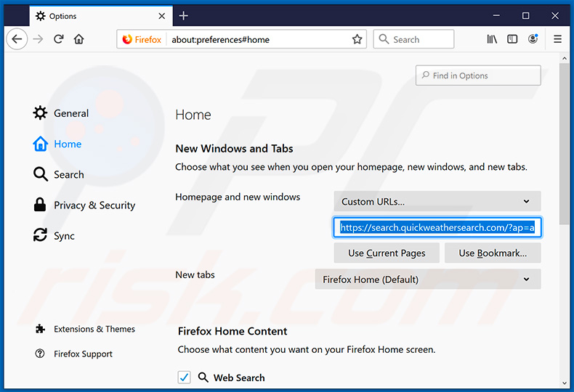Click Firefox Home Content heading
Image resolution: width=574 pixels, height=392 pixels.
coord(233,331)
